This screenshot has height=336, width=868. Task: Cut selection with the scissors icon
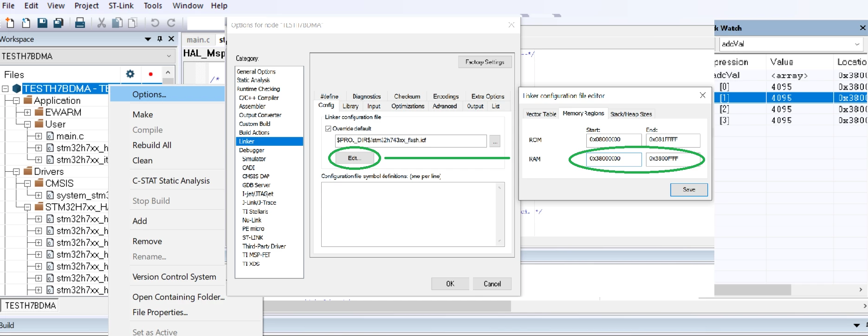click(x=101, y=23)
